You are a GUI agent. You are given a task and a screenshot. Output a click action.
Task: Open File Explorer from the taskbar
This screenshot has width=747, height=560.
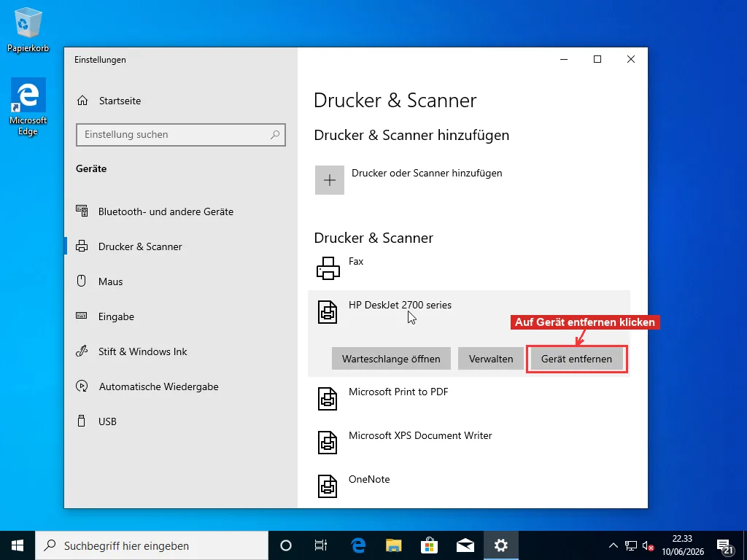click(x=393, y=545)
